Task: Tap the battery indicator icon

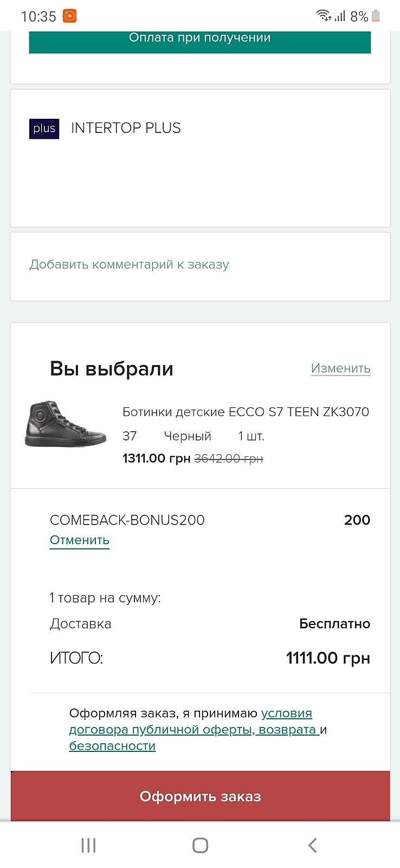Action: click(376, 16)
